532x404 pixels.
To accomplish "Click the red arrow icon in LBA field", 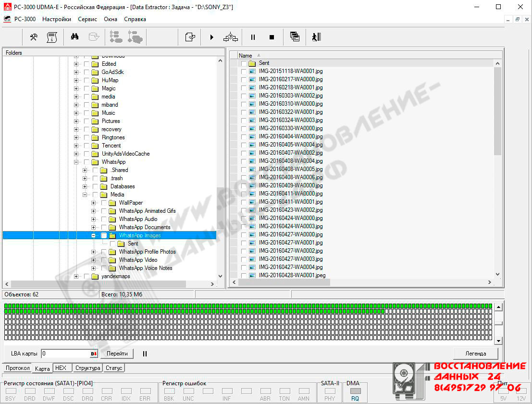I will (94, 354).
